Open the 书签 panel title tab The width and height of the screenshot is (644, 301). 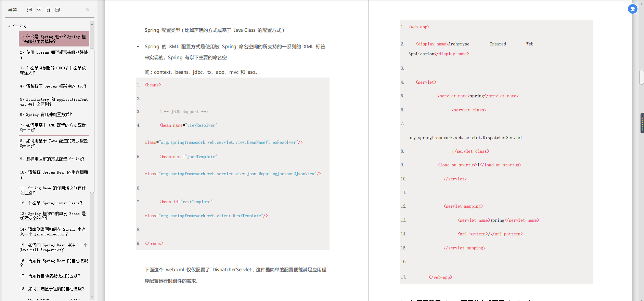coord(13,10)
